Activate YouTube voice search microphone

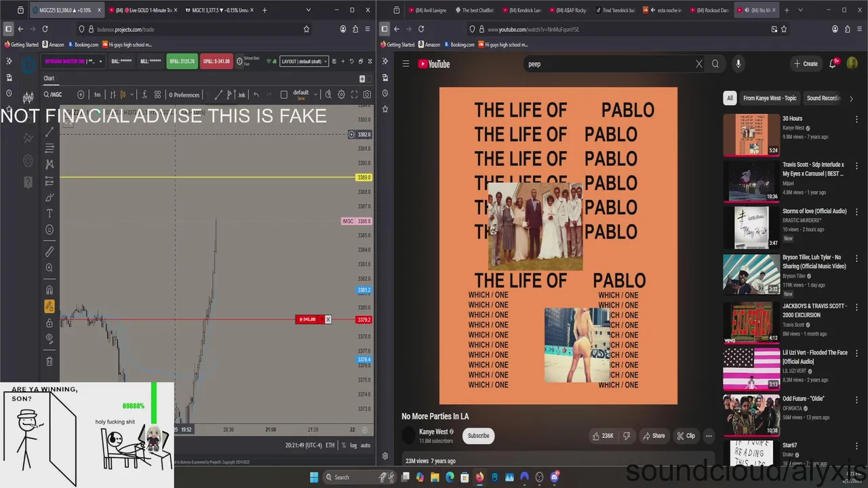738,64
